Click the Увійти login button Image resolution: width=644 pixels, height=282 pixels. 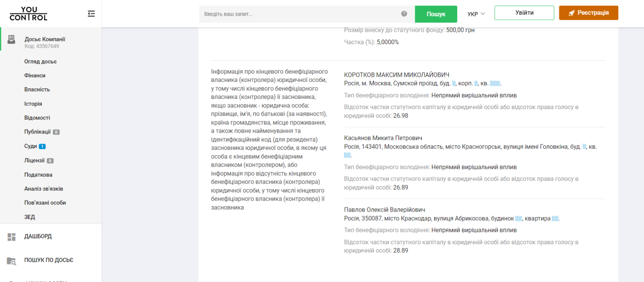(524, 13)
